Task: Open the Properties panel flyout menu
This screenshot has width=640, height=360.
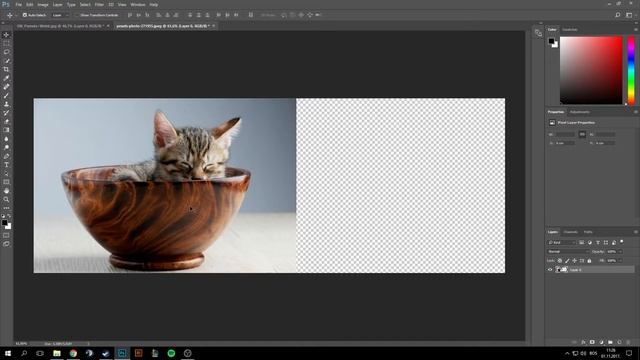Action: [x=636, y=112]
